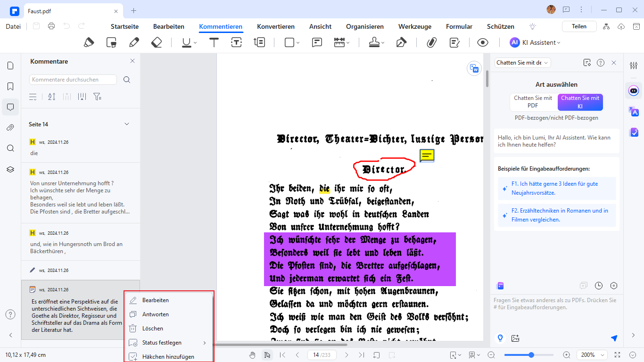The width and height of the screenshot is (644, 362).
Task: Jump to the last page button
Action: tap(362, 355)
